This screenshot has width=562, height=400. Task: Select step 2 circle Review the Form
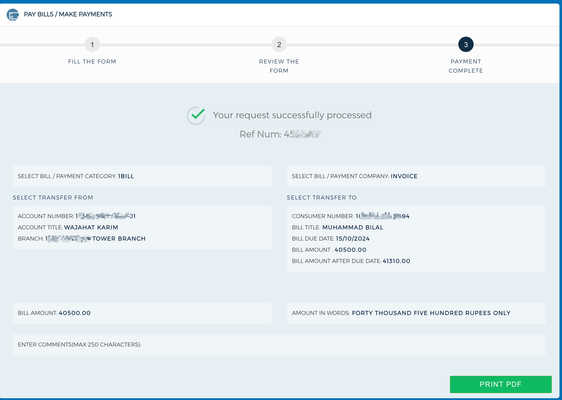click(279, 44)
